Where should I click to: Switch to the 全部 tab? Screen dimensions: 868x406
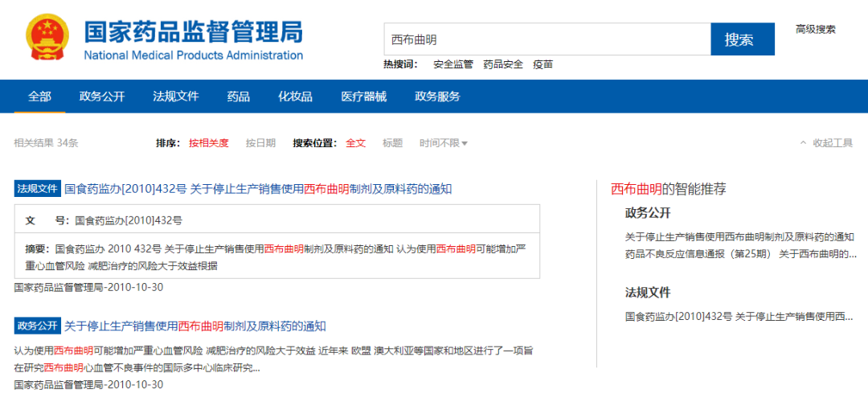coord(40,97)
